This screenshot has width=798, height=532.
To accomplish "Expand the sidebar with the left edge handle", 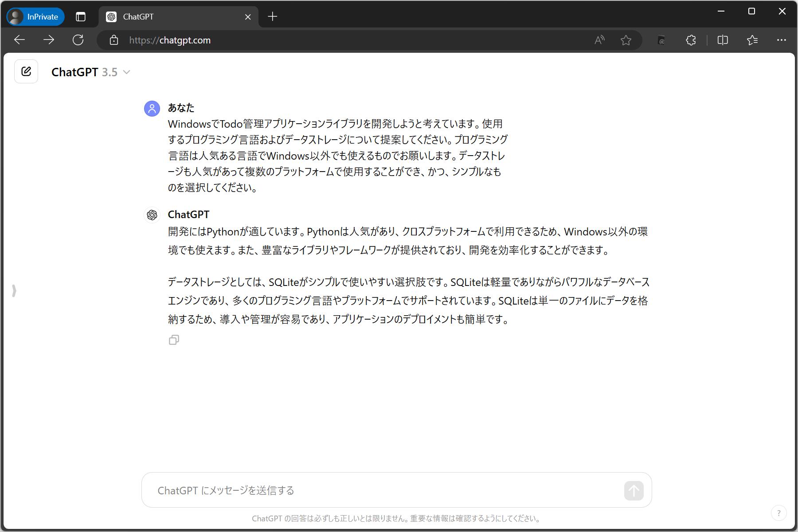I will (14, 291).
